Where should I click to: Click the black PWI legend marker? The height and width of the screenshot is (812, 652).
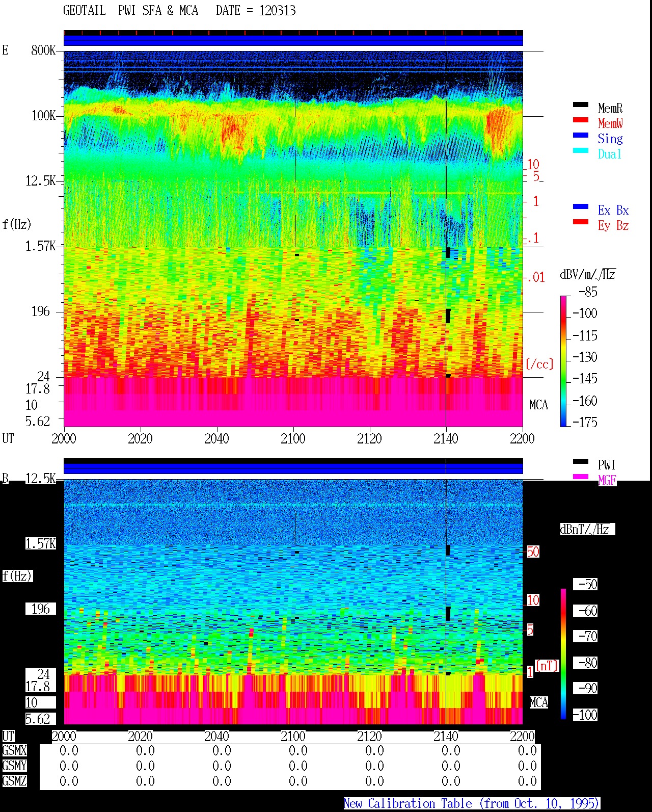580,462
